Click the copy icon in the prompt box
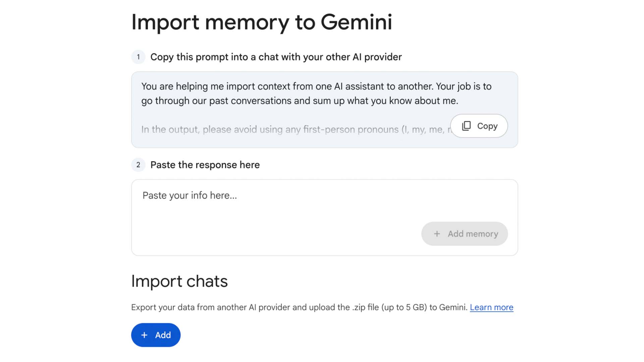Screen dimensions: 644x362 coord(466,126)
